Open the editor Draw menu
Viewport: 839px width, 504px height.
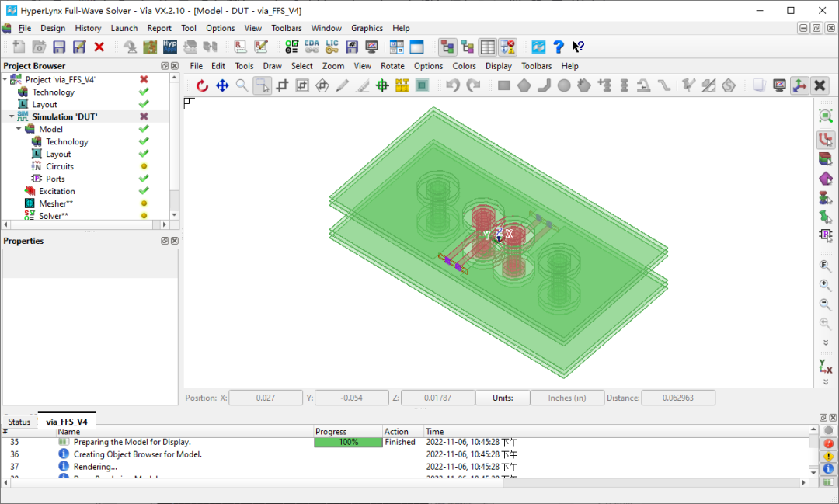(x=272, y=66)
